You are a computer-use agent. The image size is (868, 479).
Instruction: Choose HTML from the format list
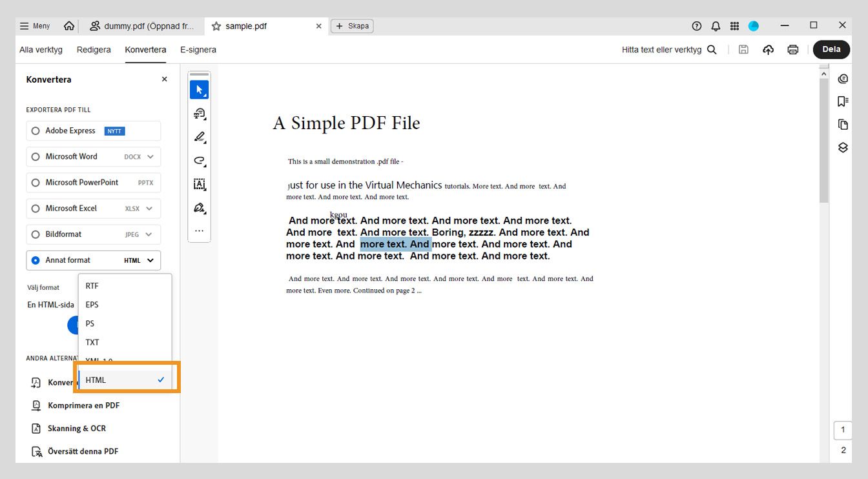coord(125,380)
